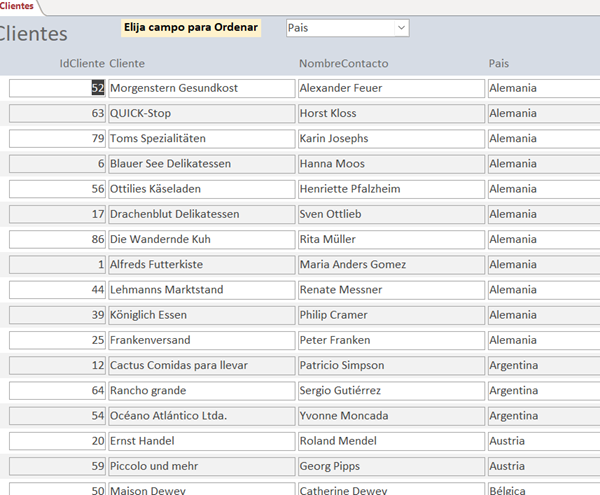This screenshot has height=495, width=600.
Task: Click the Drachenblut Delikatessen client field
Action: coord(201,214)
